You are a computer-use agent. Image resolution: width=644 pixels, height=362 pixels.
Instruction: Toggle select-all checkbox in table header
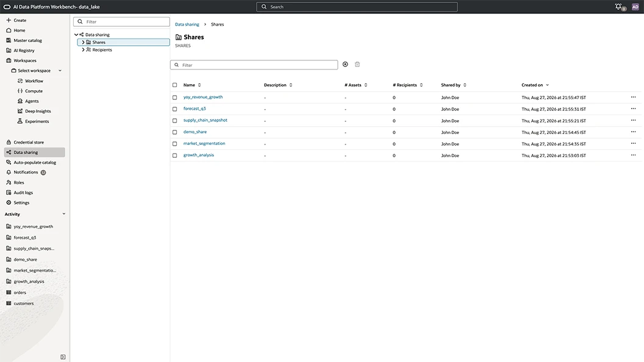(x=174, y=85)
